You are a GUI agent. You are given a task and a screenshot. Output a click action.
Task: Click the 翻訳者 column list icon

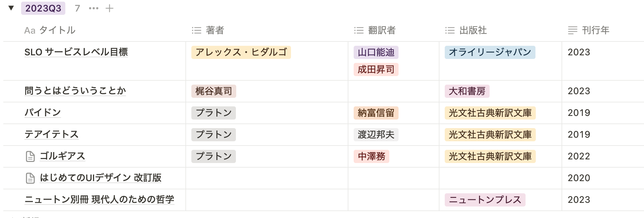(x=359, y=31)
